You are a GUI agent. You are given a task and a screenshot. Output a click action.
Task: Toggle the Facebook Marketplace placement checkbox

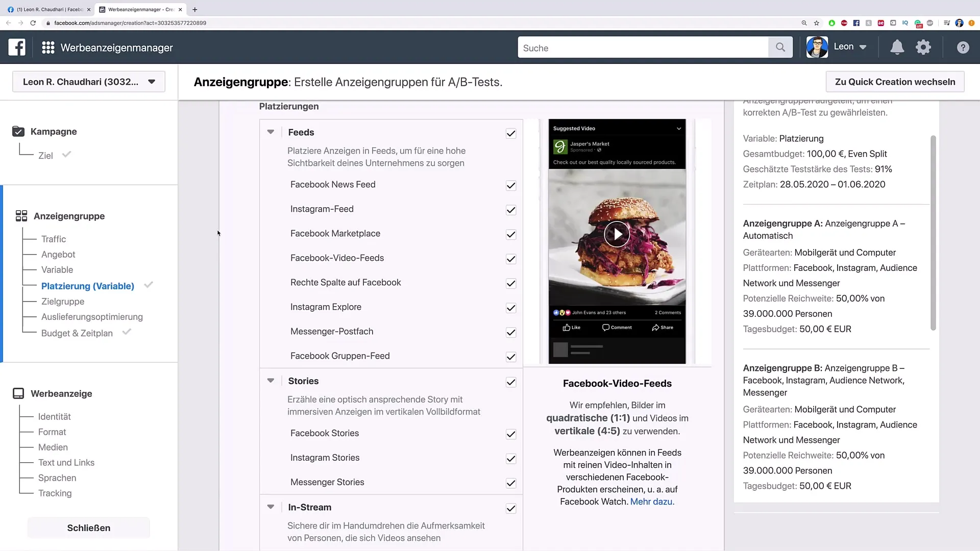coord(510,234)
